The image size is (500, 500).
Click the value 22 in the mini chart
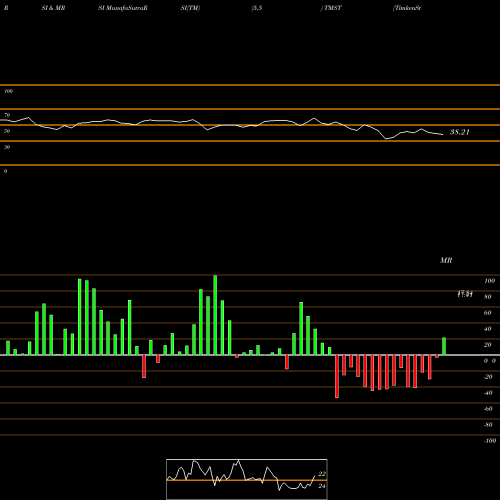(x=322, y=474)
